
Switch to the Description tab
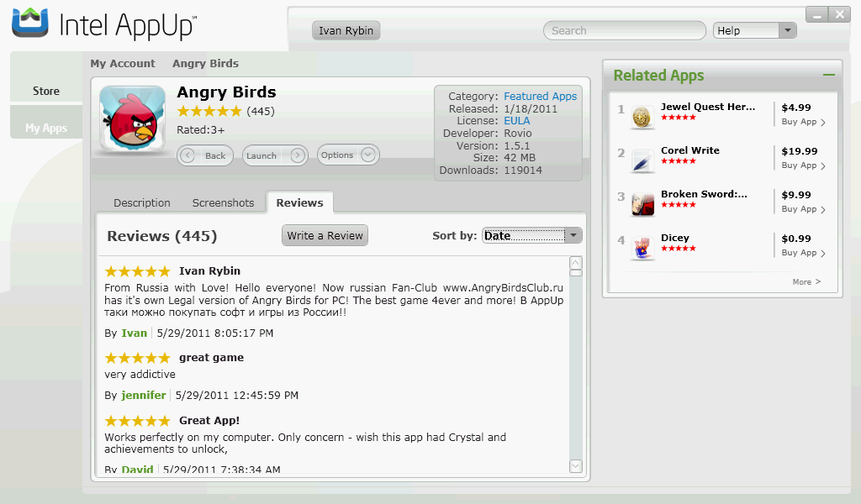pos(141,203)
